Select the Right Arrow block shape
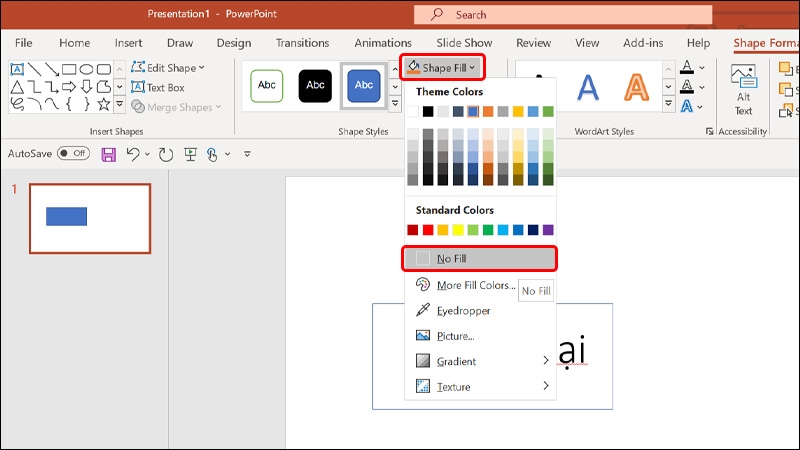800x450 pixels. point(69,87)
